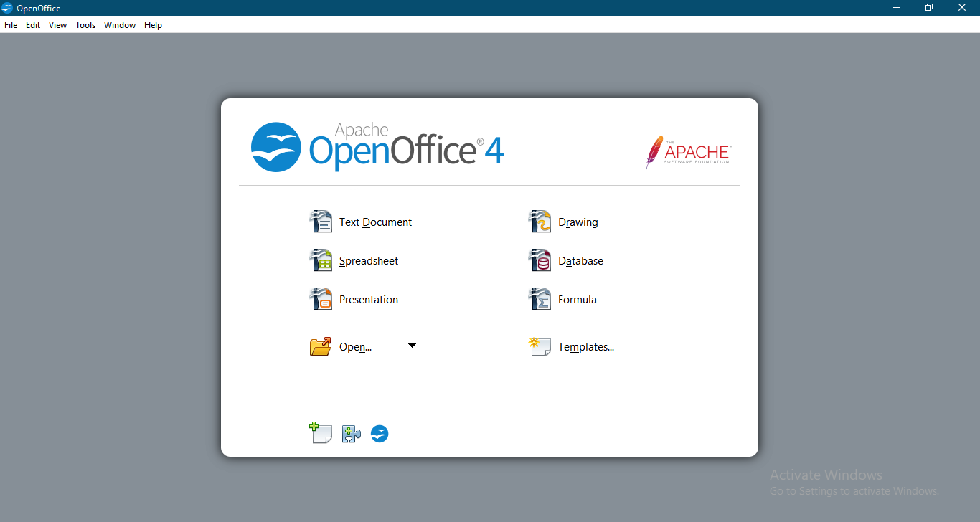Click the OpenOffice info seagull icon

(380, 434)
